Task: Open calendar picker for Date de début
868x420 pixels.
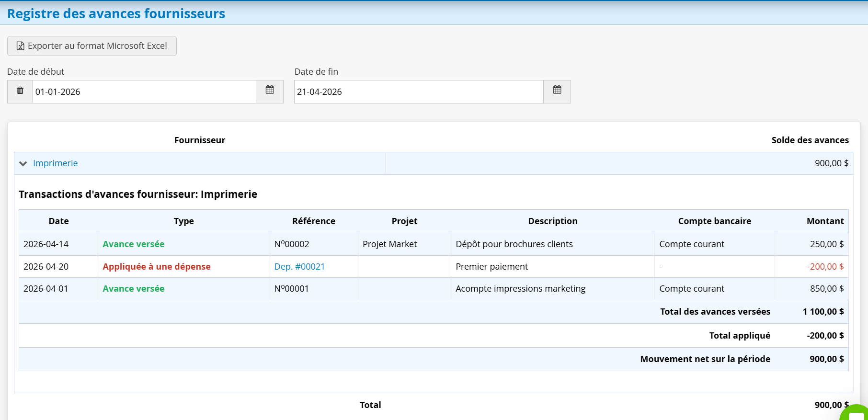Action: point(270,91)
